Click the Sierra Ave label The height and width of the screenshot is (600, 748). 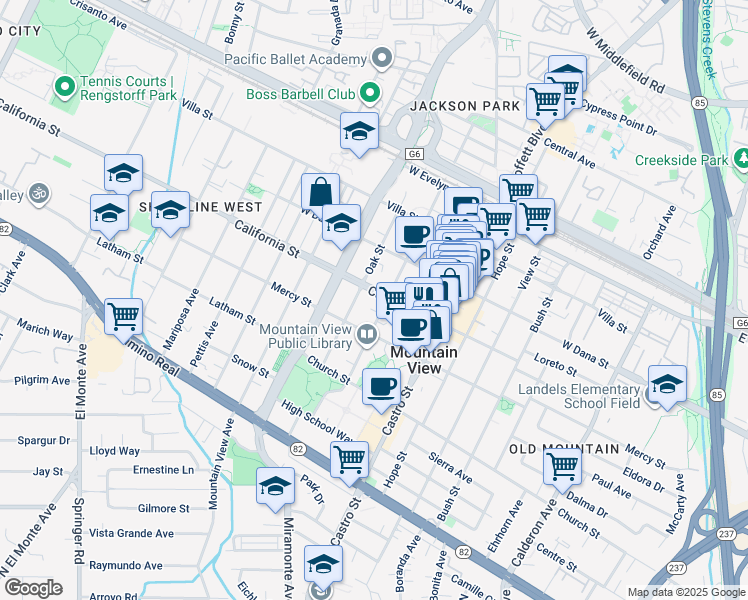[x=450, y=468]
